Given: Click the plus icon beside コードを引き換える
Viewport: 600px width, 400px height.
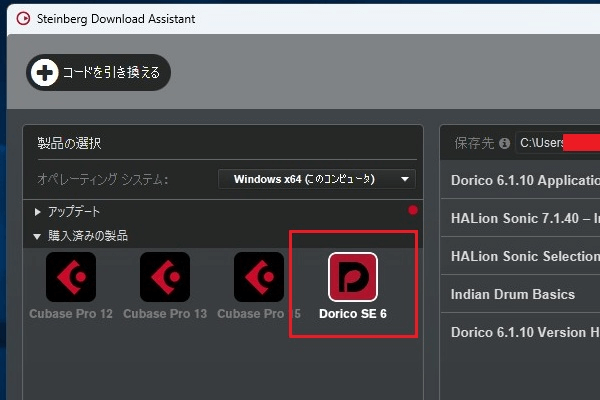Looking at the screenshot, I should 45,73.
